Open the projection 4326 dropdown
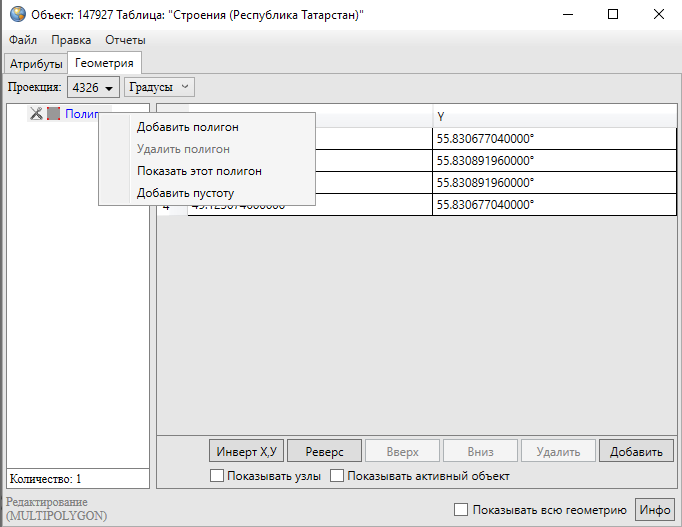The image size is (682, 527). point(93,88)
